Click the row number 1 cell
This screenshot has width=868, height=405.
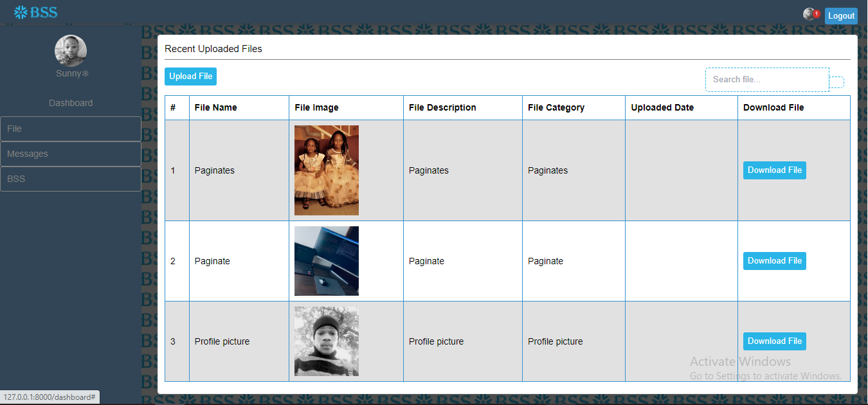[177, 170]
